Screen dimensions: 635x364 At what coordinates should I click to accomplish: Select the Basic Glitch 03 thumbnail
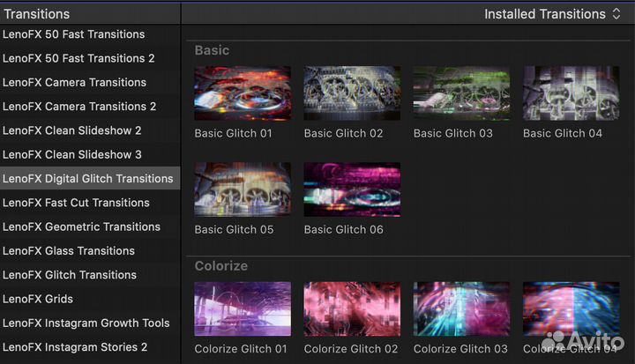(461, 93)
